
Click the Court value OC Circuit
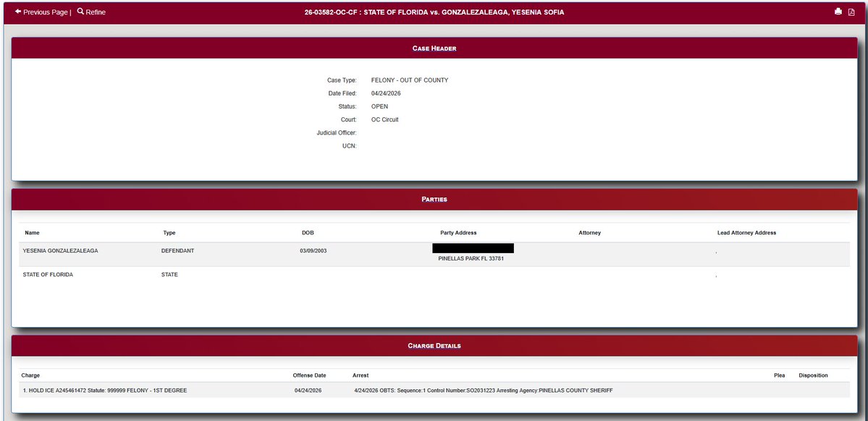pos(384,119)
